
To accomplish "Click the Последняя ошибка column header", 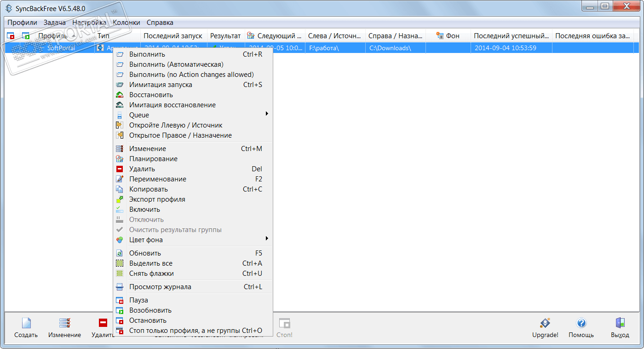I will point(593,36).
